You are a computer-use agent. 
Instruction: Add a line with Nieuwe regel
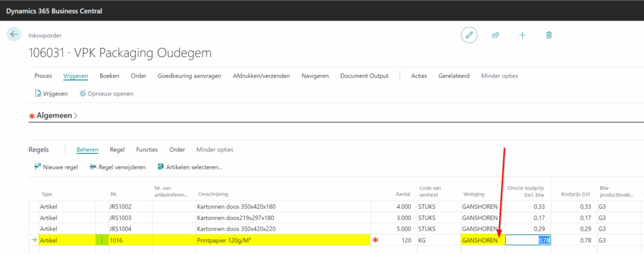click(56, 167)
